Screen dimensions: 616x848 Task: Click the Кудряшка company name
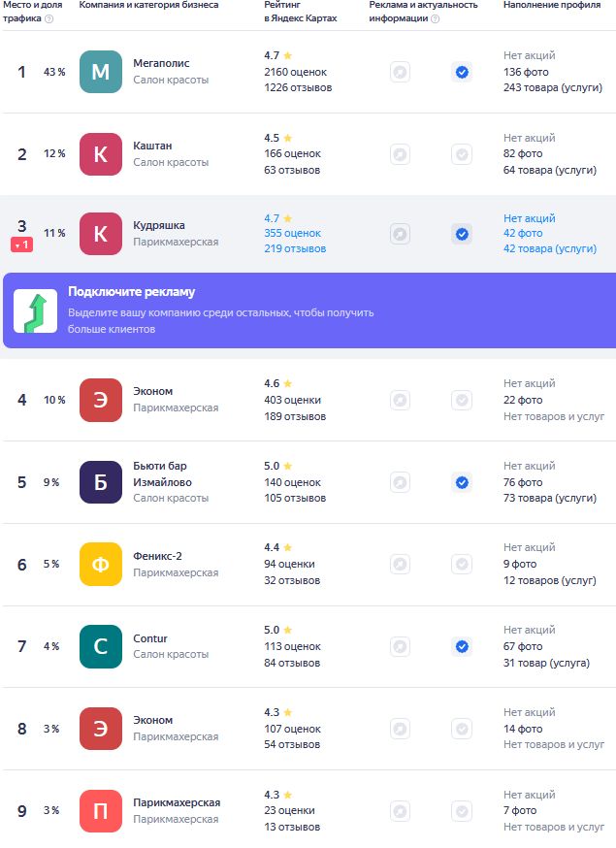[159, 225]
